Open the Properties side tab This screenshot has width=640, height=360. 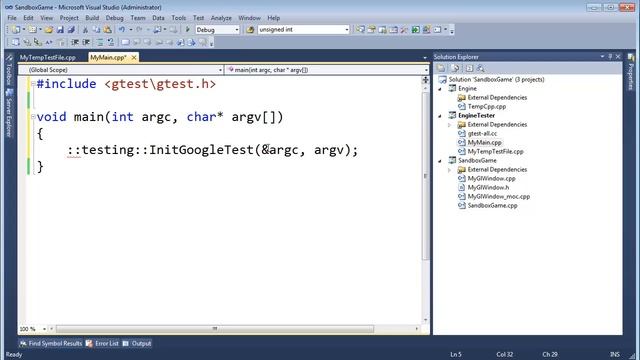[631, 72]
